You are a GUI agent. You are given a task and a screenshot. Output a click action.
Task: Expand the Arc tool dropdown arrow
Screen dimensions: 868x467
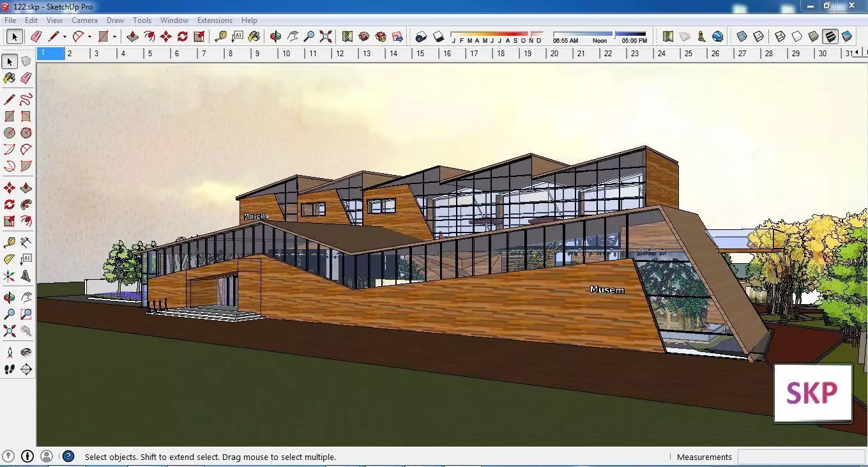point(89,37)
